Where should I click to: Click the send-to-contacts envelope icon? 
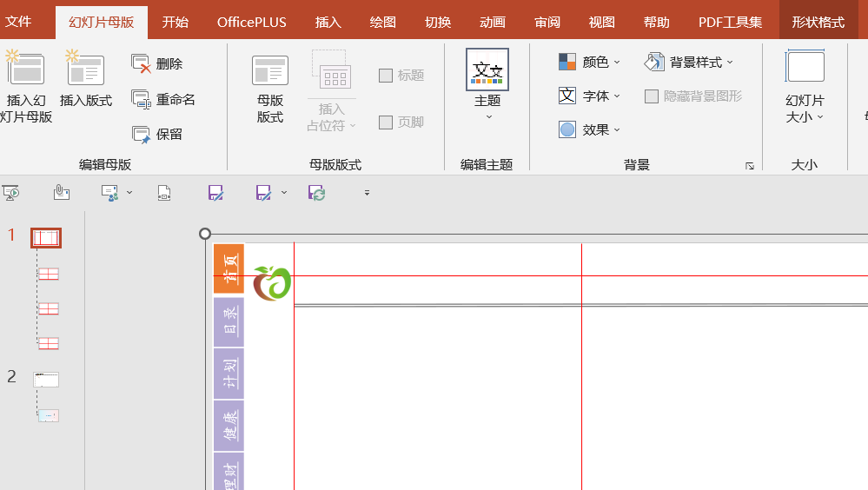click(x=109, y=193)
